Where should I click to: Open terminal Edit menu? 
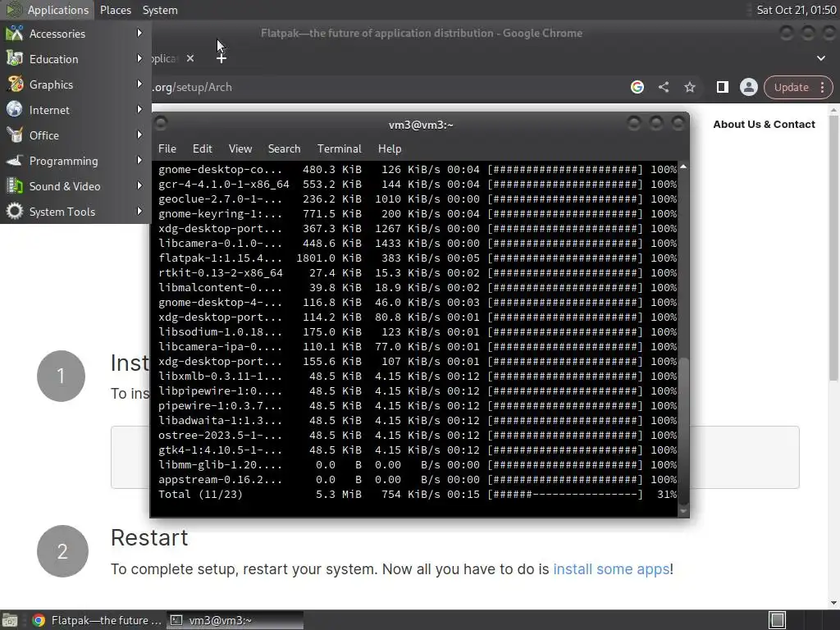(x=202, y=148)
